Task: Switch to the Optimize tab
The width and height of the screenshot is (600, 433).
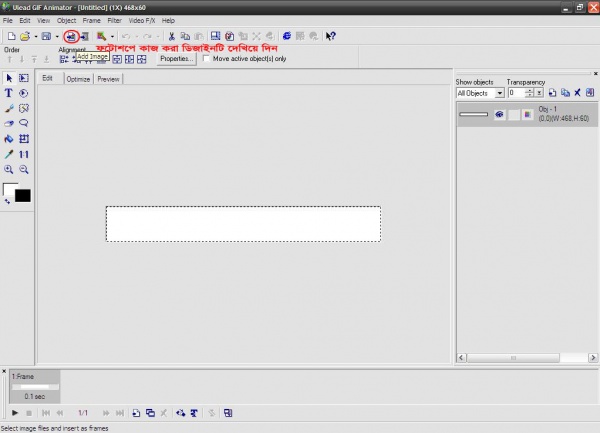Action: click(x=77, y=79)
